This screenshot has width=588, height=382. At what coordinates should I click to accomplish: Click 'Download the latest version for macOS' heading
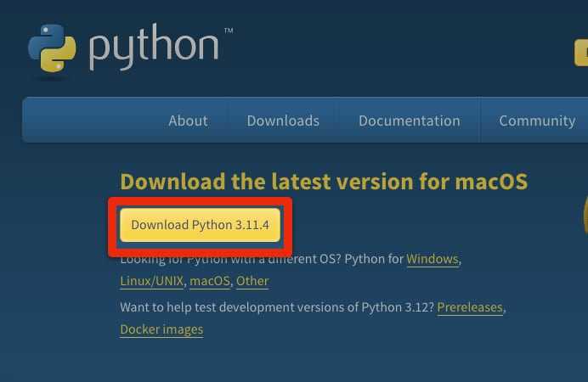pos(324,182)
